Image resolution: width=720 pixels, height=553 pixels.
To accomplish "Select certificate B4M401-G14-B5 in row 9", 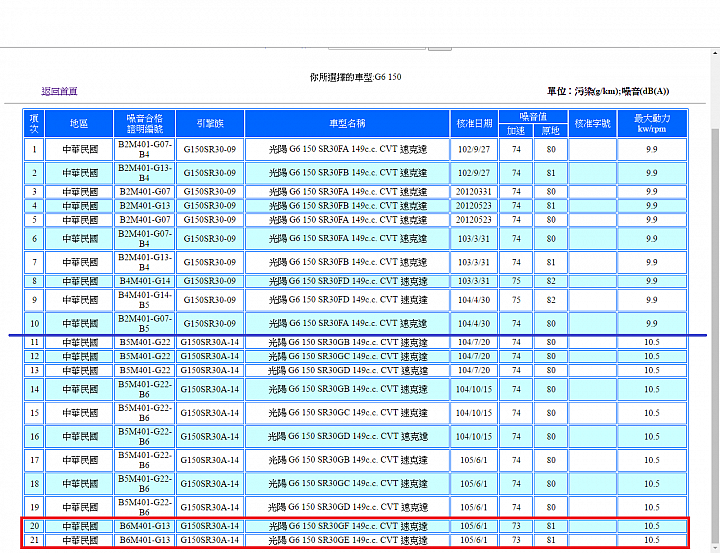I will coord(144,300).
